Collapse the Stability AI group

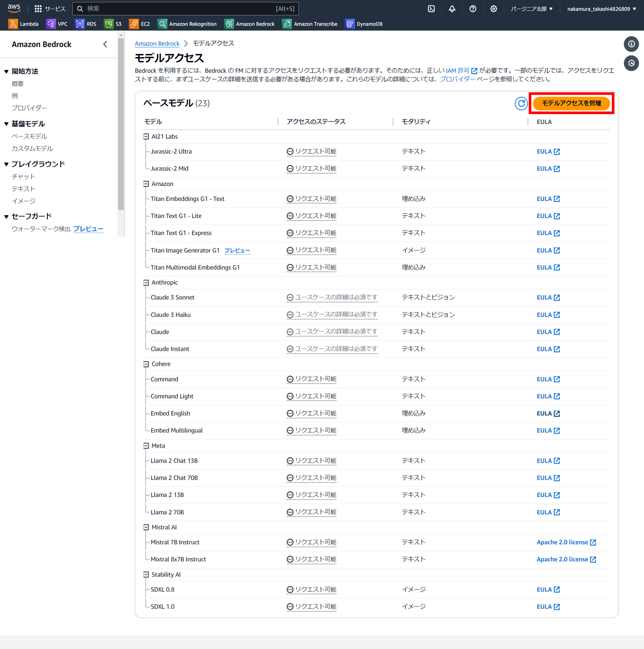(x=146, y=574)
